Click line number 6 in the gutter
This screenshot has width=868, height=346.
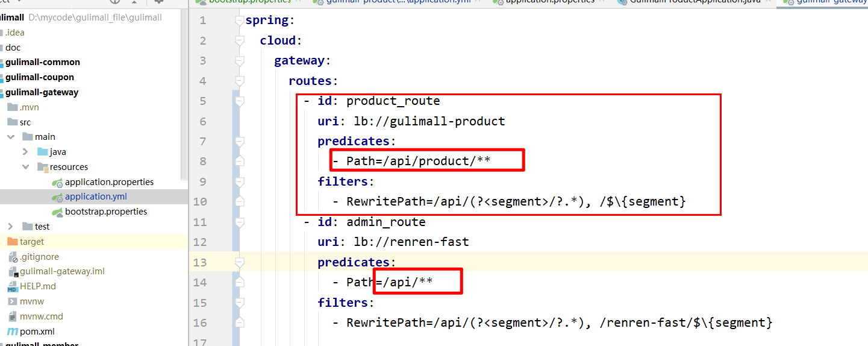[202, 121]
